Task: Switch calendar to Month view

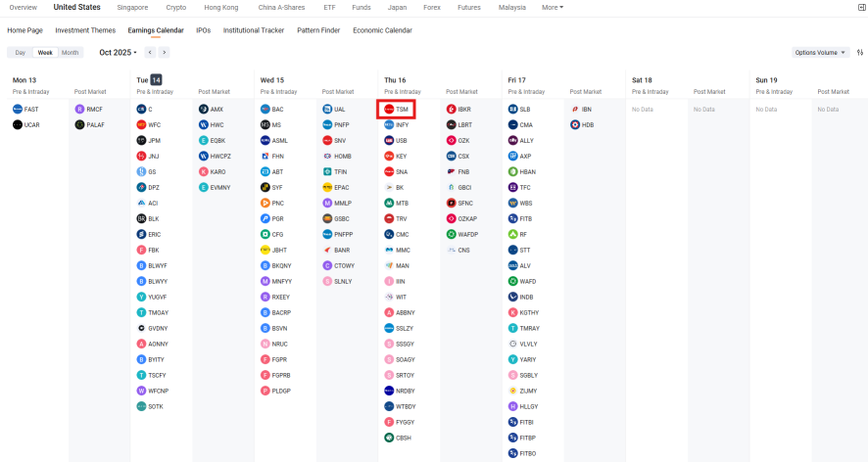Action: [71, 53]
